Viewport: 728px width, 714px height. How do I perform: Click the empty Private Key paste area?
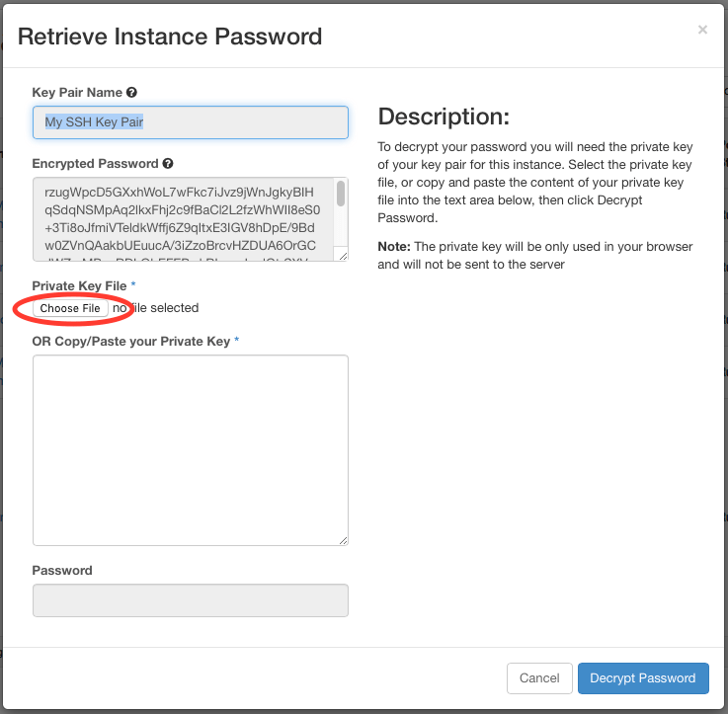190,449
